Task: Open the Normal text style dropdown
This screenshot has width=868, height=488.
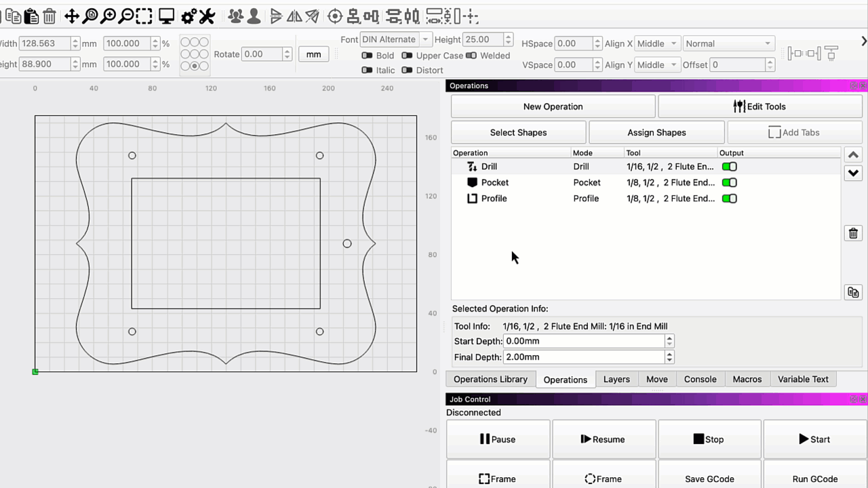Action: pyautogui.click(x=728, y=43)
